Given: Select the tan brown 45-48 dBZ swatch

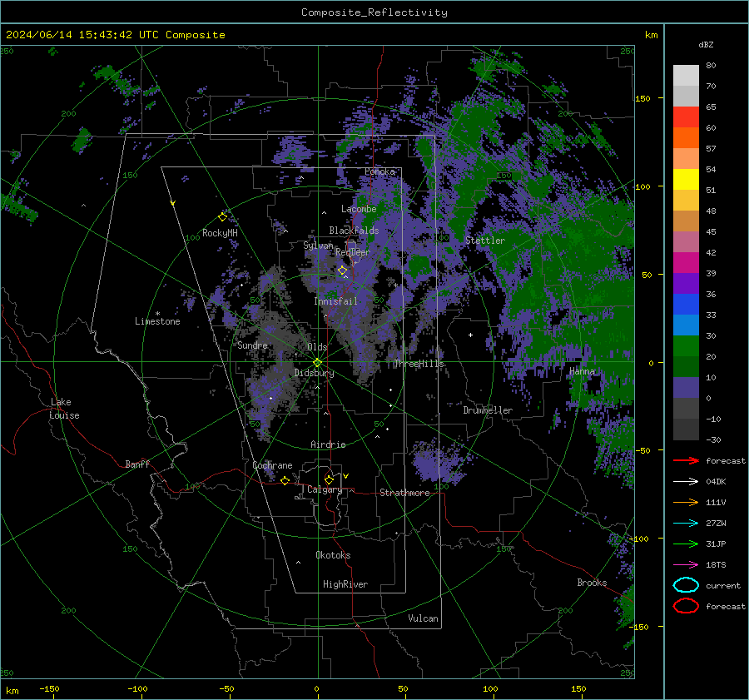Looking at the screenshot, I should click(686, 221).
